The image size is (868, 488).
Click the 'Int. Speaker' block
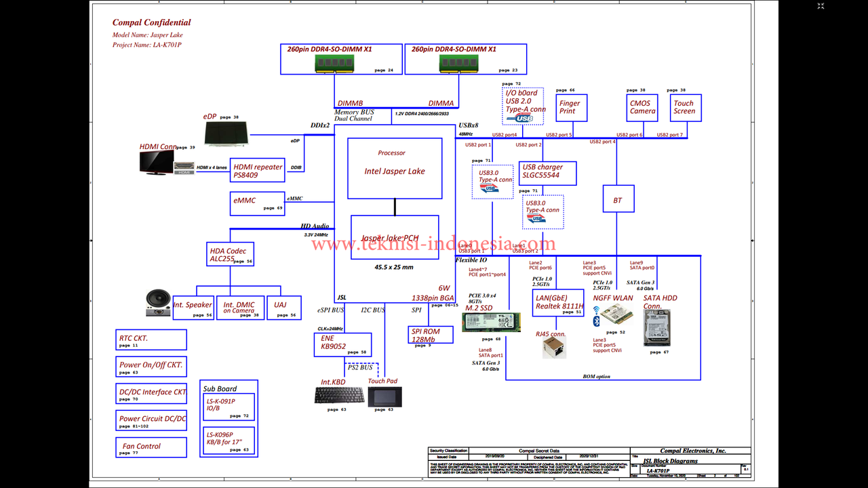(193, 307)
